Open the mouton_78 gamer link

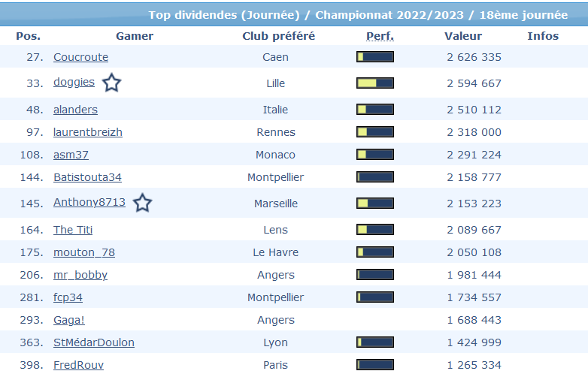84,252
